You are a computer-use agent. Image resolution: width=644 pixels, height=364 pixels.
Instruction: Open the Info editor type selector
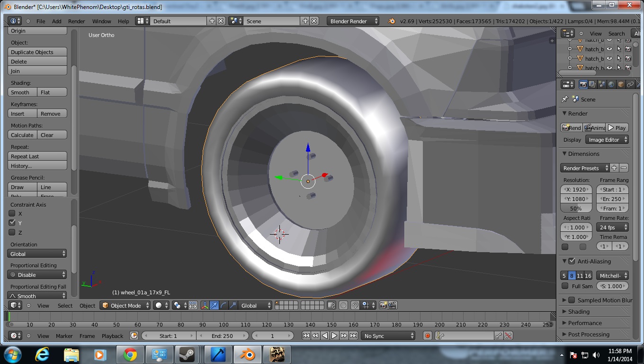click(15, 21)
